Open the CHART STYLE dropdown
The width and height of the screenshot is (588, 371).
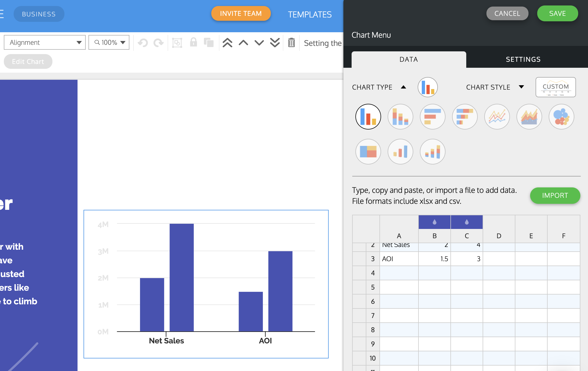495,87
